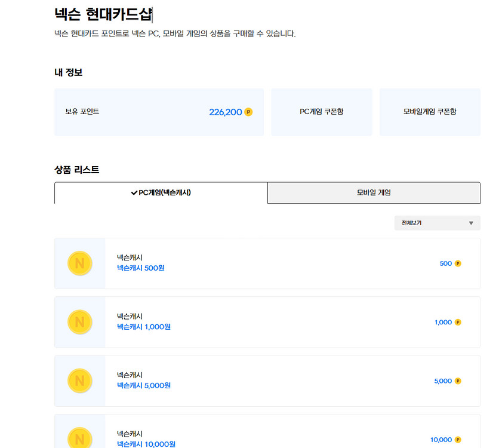Select the PC게임(넥슨캐시) tab
499x448 pixels.
[161, 192]
